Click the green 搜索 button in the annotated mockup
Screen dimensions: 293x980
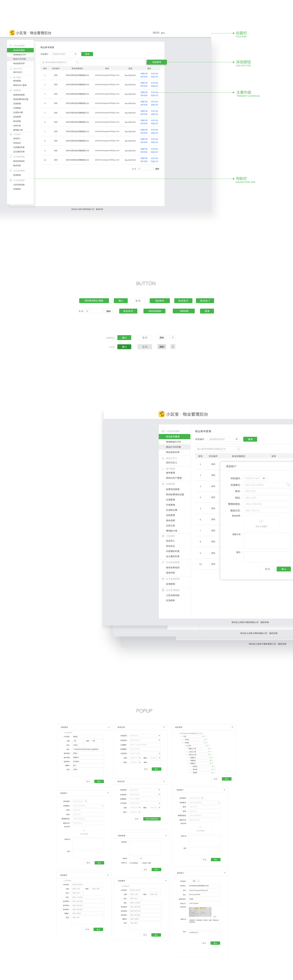click(x=87, y=54)
